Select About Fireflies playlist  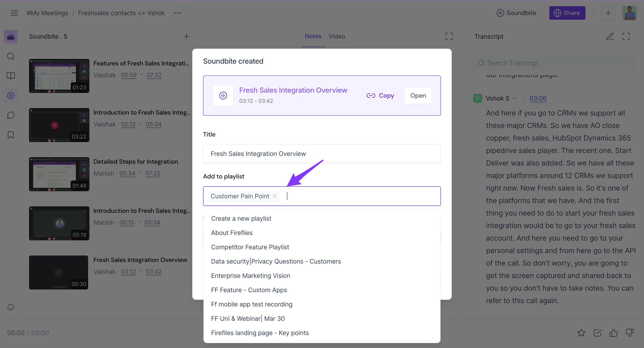point(322,233)
